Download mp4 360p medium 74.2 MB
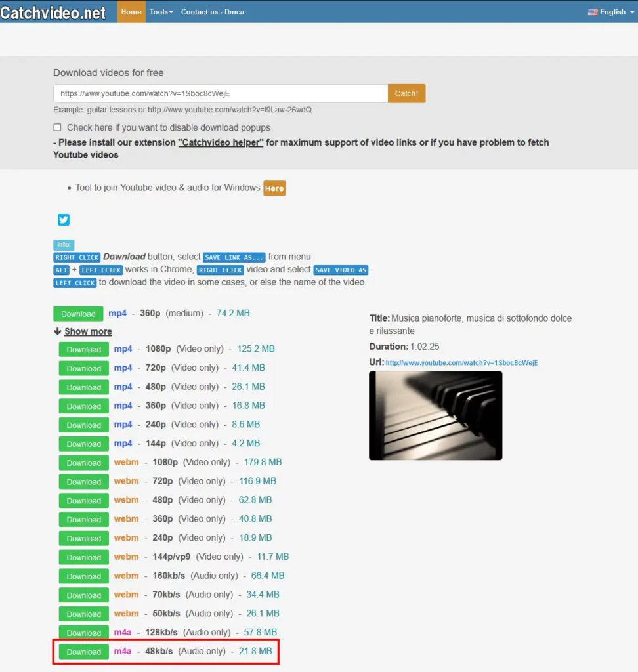Image resolution: width=638 pixels, height=672 pixels. 78,314
